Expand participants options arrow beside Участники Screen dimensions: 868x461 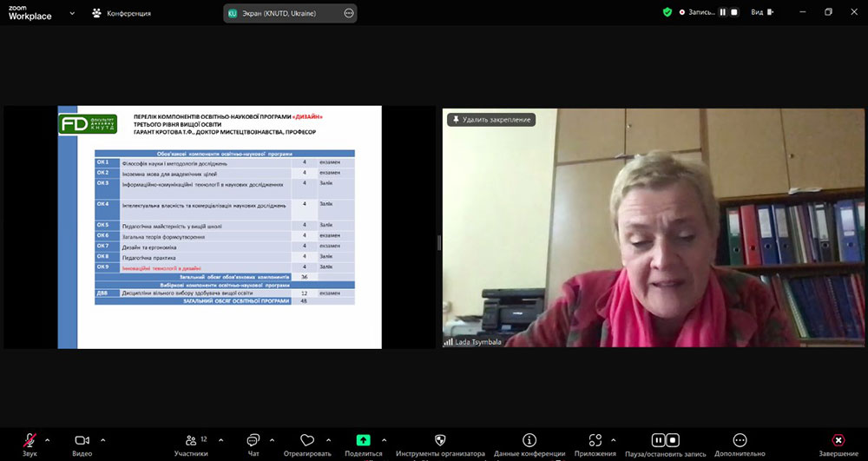(220, 440)
